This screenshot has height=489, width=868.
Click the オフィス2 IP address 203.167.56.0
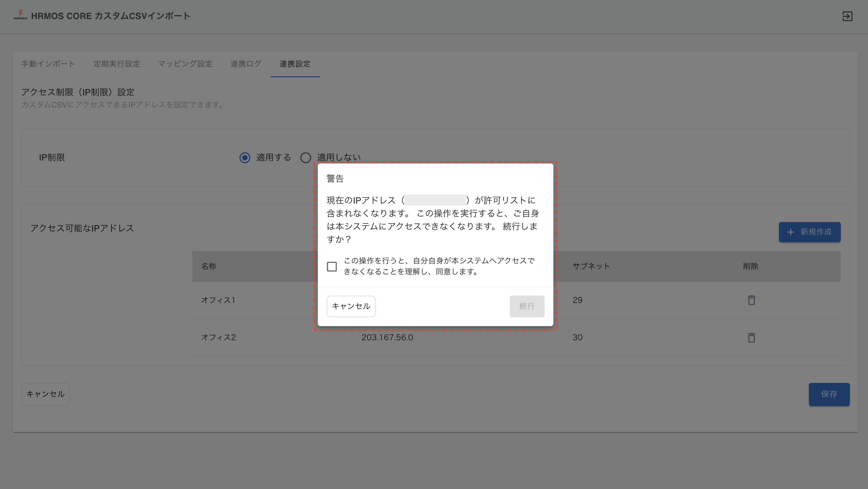pos(387,337)
